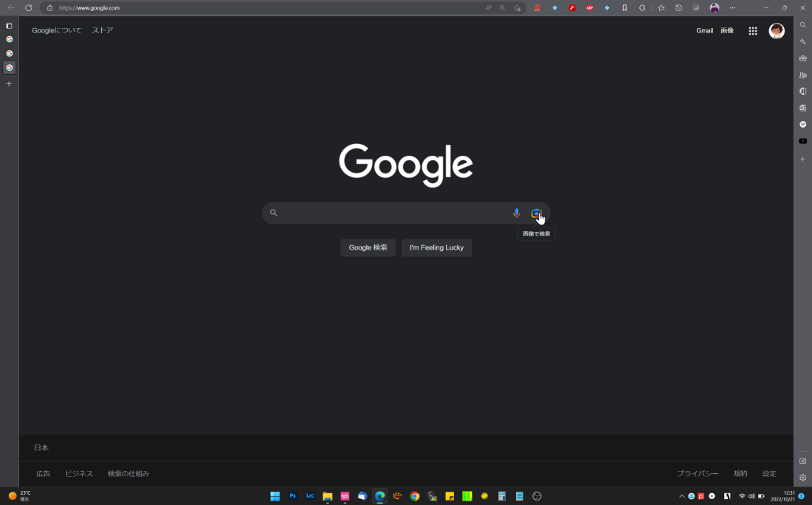Open the プライバシー footer link
The image size is (812, 505).
pyautogui.click(x=698, y=473)
